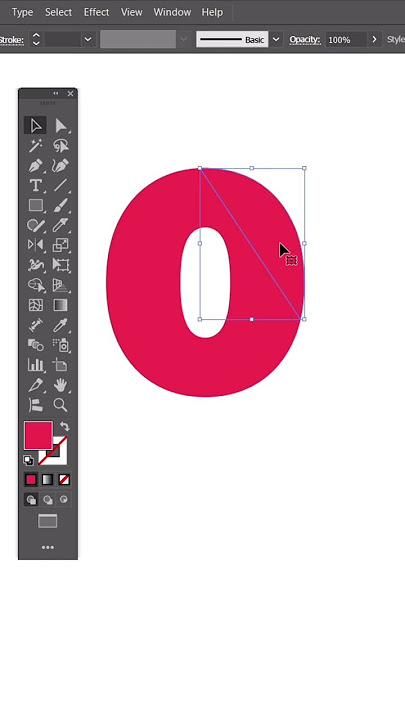This screenshot has height=720, width=405.
Task: Collapse the tools panel with double arrows
Action: point(56,94)
